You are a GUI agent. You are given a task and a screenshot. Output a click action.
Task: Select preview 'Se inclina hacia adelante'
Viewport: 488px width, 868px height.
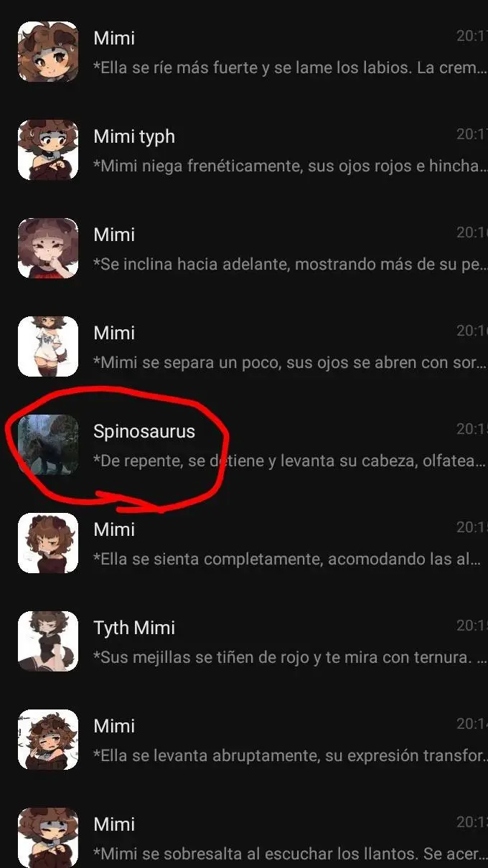287,264
